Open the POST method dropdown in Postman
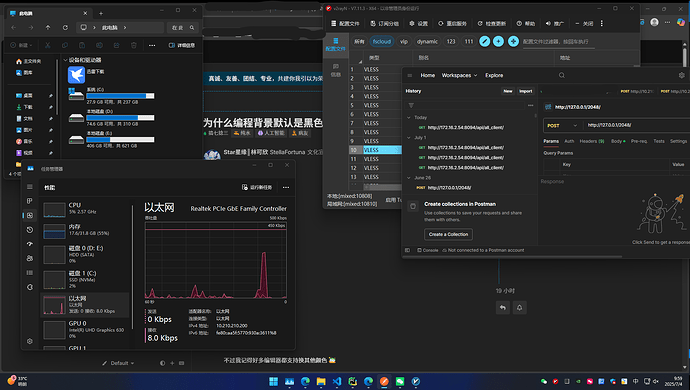This screenshot has height=390, width=690. 562,125
